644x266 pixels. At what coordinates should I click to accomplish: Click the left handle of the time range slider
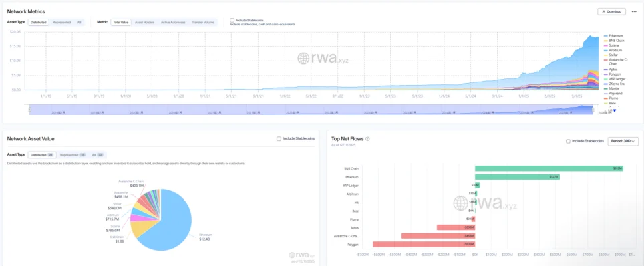point(29,110)
